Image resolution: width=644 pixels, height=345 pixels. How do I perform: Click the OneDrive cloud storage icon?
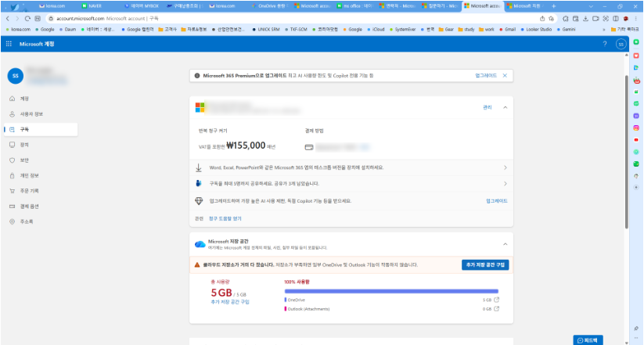pos(200,244)
